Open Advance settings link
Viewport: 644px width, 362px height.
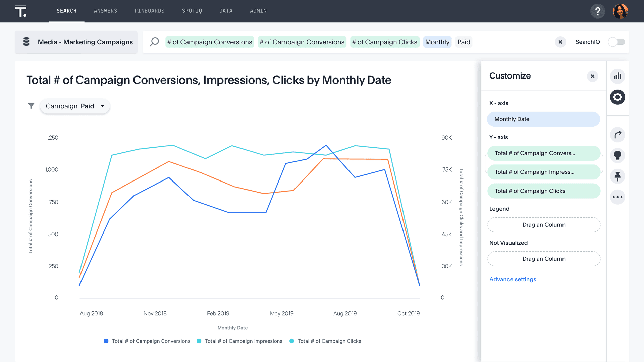coord(513,279)
